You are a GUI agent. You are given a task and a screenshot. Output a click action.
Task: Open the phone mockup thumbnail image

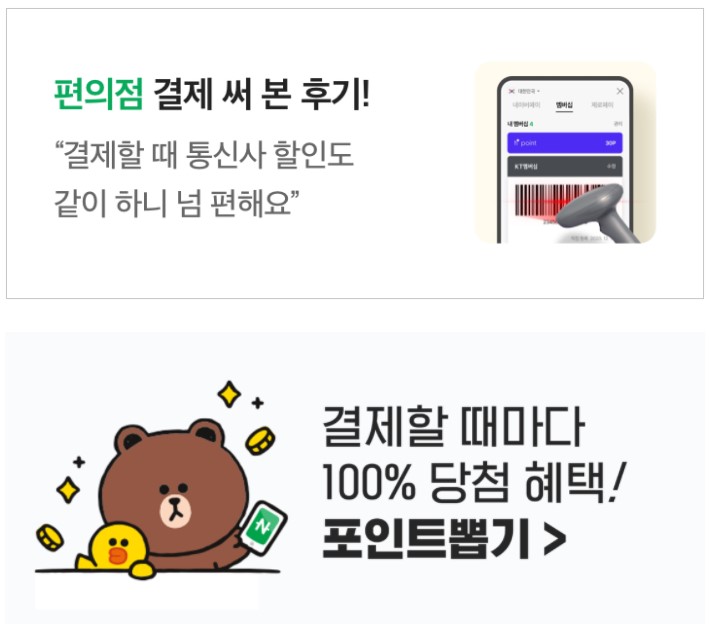[x=565, y=152]
